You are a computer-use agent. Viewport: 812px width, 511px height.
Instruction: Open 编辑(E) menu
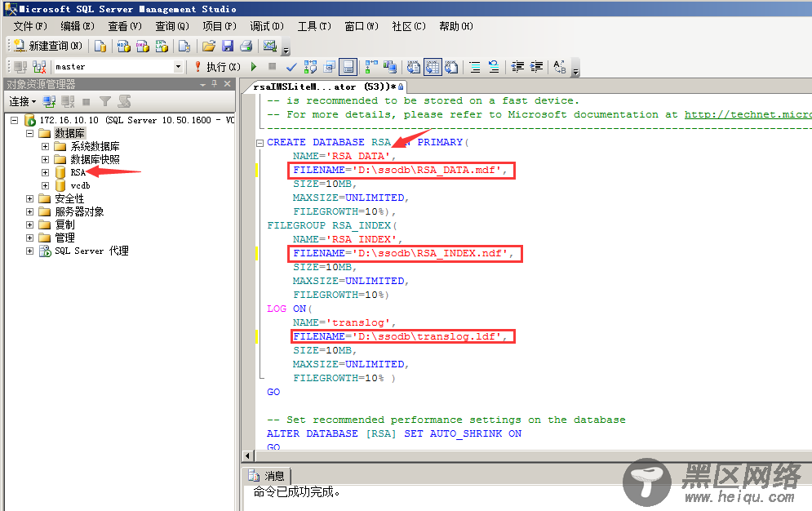pos(78,26)
